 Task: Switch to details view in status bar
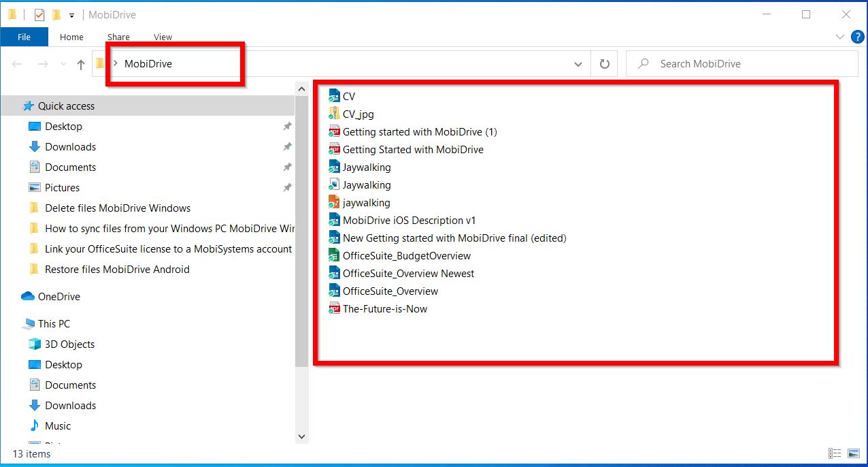835,453
